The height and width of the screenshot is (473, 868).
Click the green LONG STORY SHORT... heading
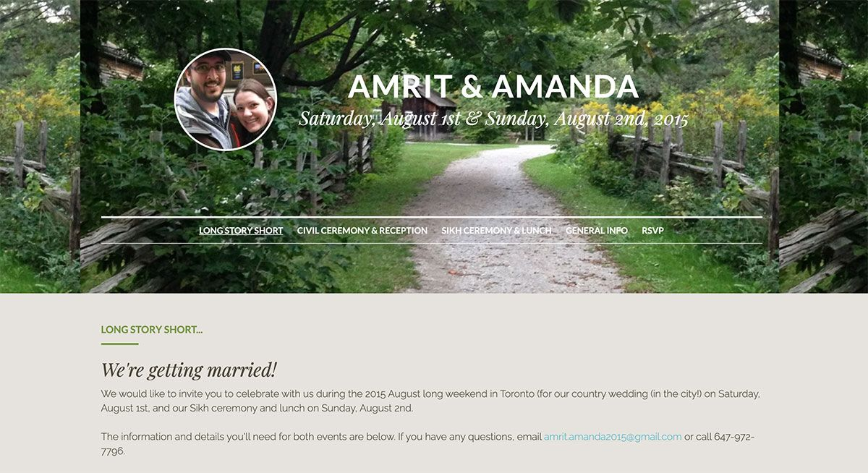152,330
